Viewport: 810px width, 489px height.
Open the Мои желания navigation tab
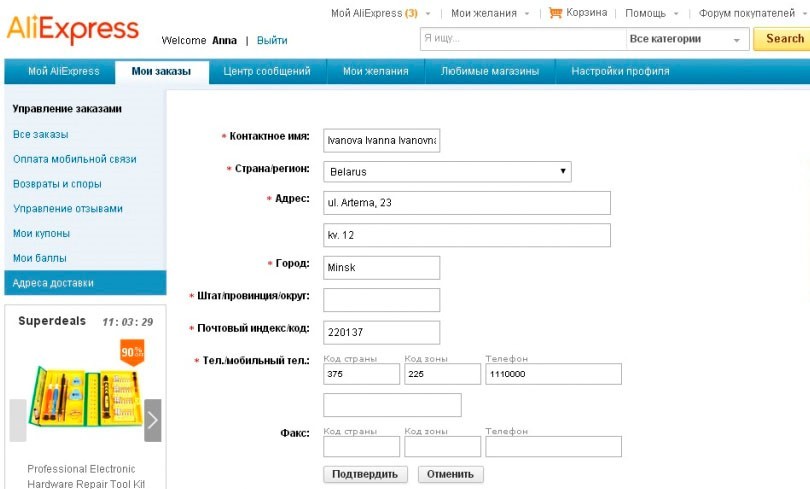click(376, 71)
